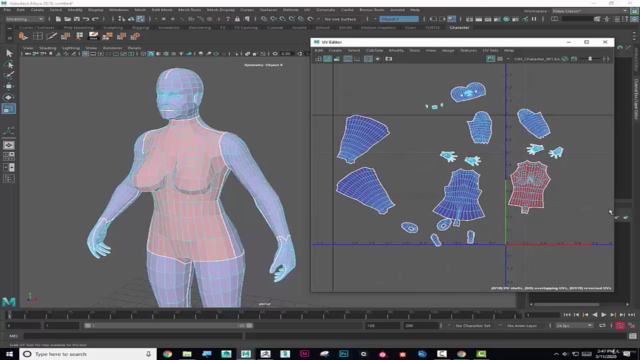This screenshot has height=360, width=640.
Task: Adjust the UV Editor dim image slider
Action: [590, 59]
